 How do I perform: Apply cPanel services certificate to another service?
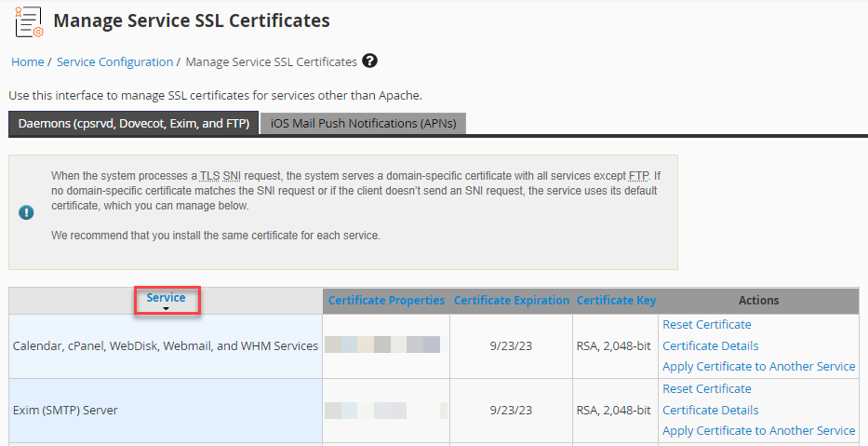pos(758,366)
